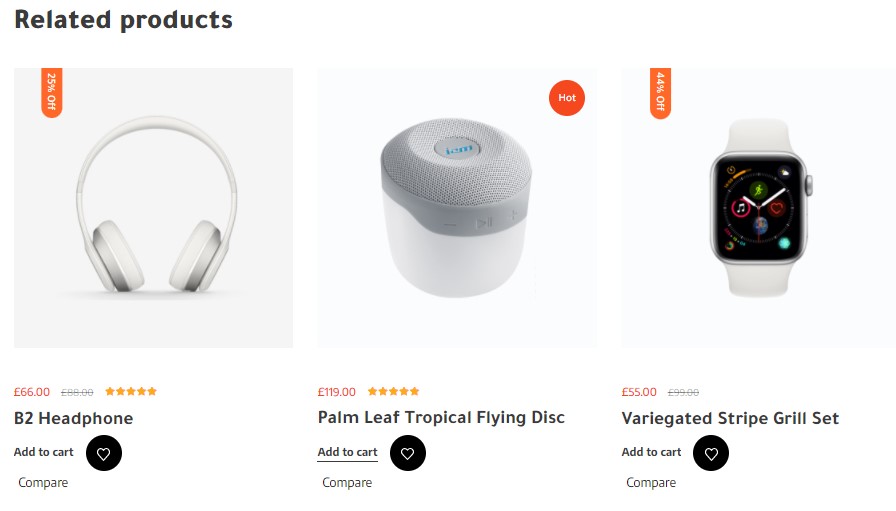The width and height of the screenshot is (896, 511).
Task: Click the smartwatch product image
Action: 760,210
